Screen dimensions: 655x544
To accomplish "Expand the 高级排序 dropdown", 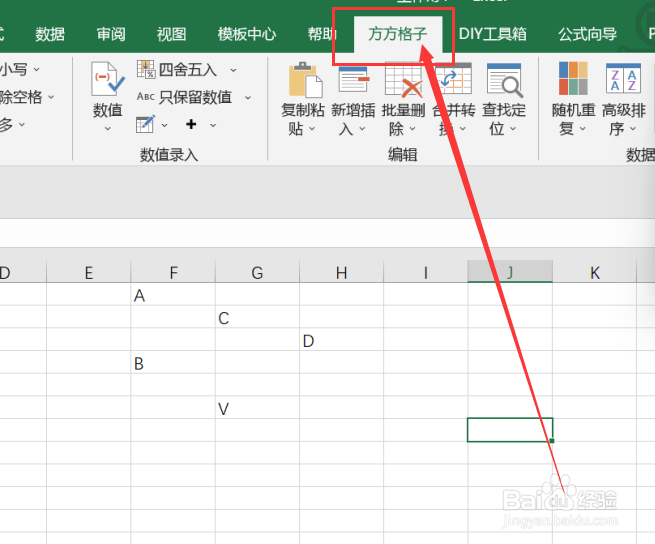I will click(x=632, y=129).
